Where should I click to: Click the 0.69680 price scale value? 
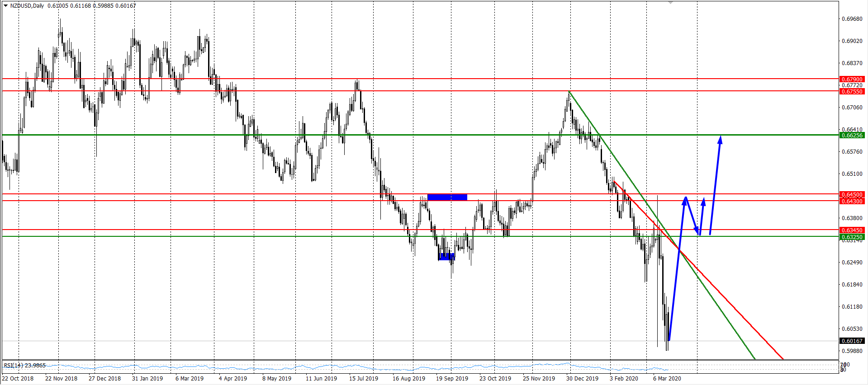pyautogui.click(x=851, y=19)
